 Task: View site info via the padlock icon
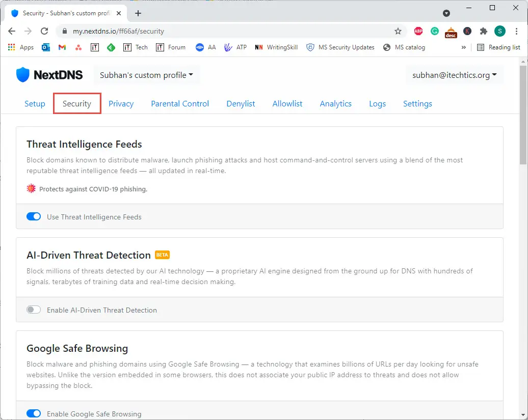(64, 31)
